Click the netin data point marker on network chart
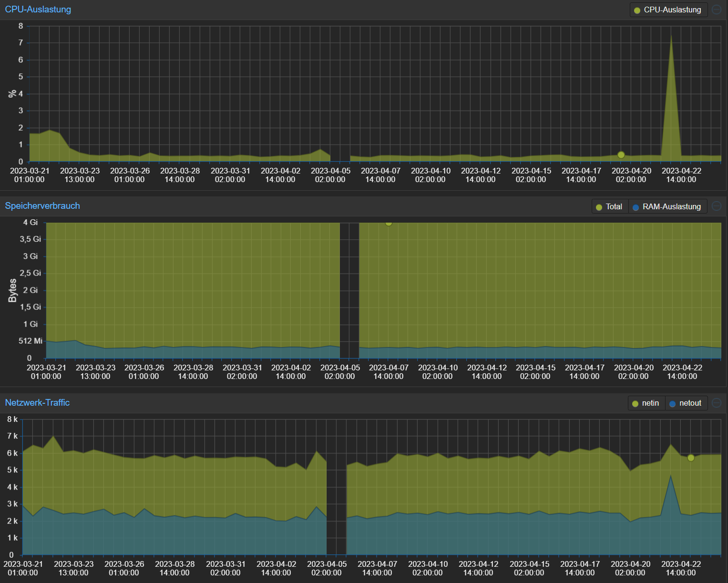The width and height of the screenshot is (728, 583). pyautogui.click(x=691, y=458)
